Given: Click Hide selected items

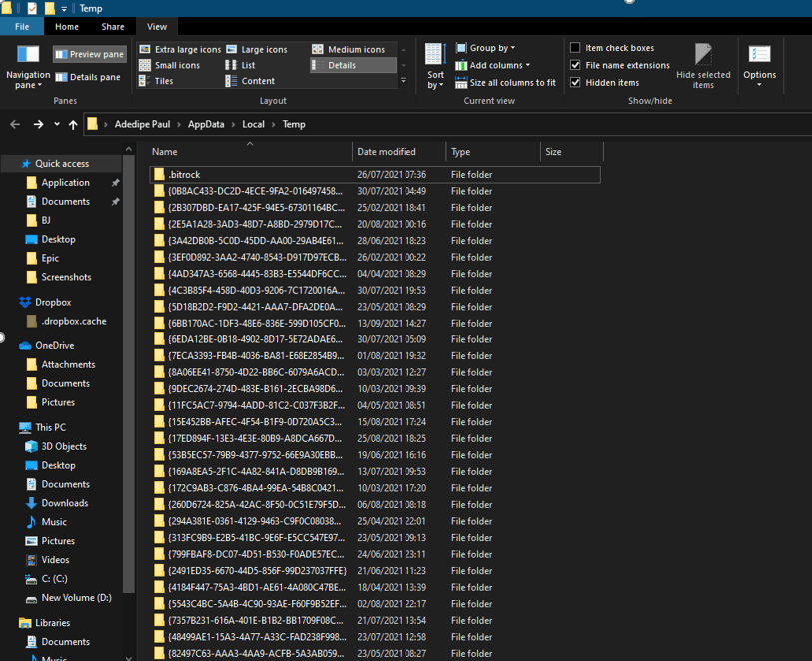Looking at the screenshot, I should (x=702, y=65).
